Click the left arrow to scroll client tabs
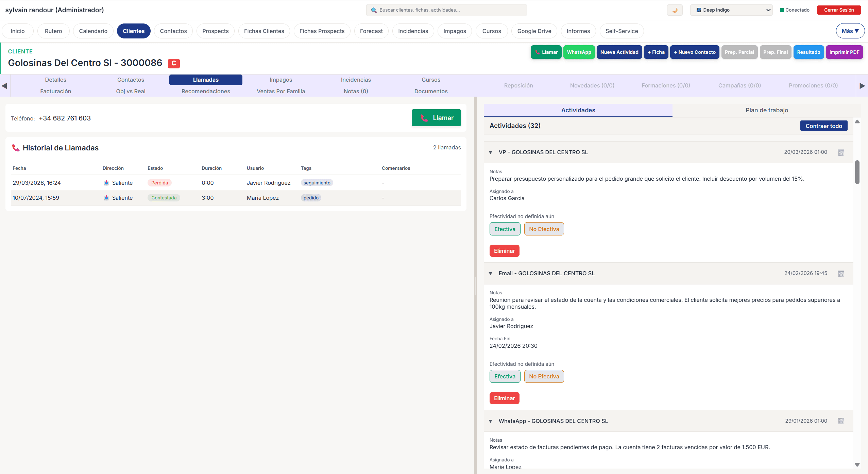 4,86
